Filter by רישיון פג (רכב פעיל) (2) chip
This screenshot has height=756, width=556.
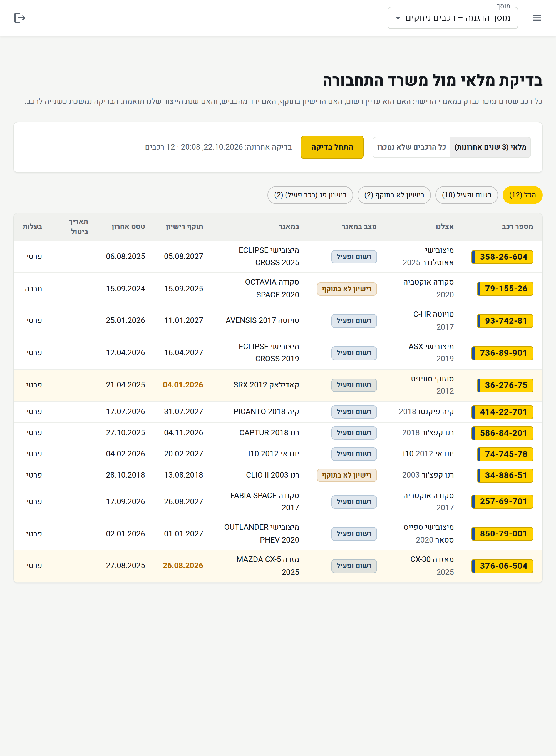point(310,195)
